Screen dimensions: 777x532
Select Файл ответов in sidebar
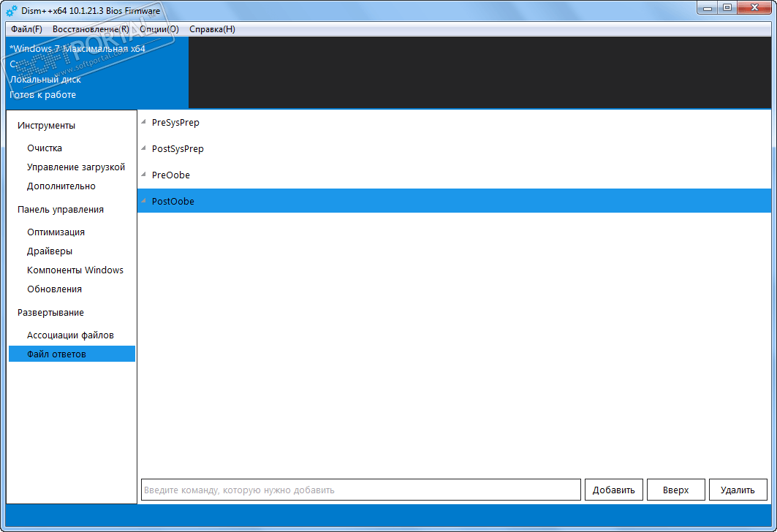(72, 354)
